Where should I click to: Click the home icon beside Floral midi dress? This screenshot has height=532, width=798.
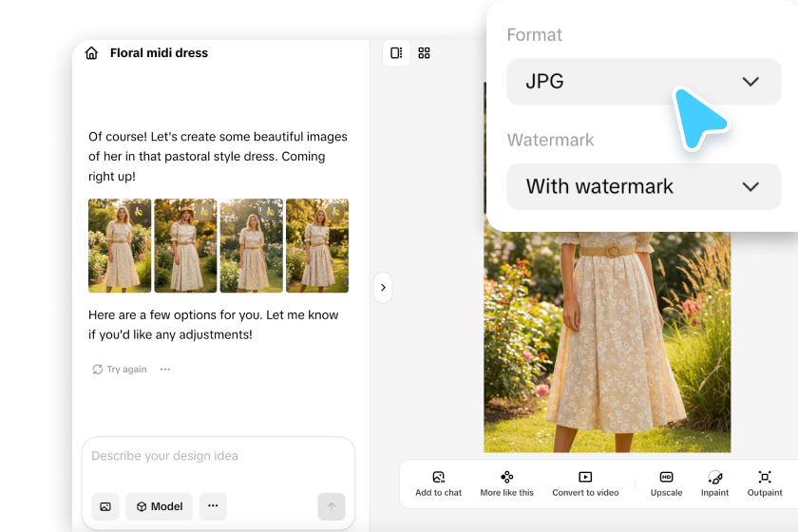click(91, 53)
